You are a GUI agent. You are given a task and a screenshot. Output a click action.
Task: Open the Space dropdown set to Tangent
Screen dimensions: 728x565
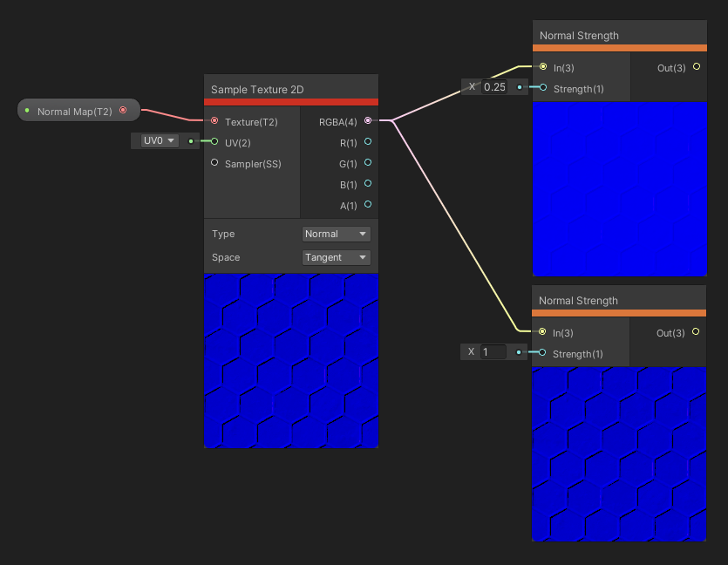337,257
